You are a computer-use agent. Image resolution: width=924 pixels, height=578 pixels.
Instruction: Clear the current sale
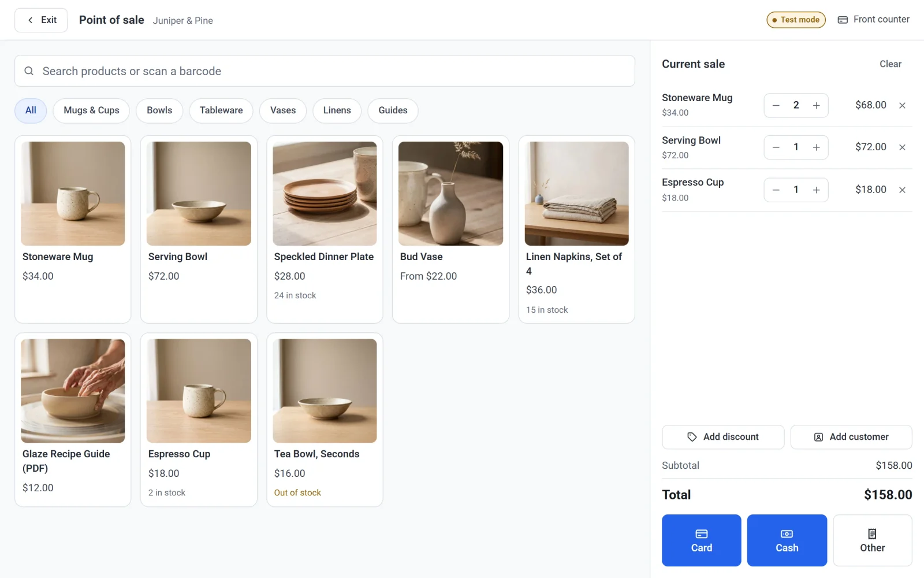(x=890, y=64)
